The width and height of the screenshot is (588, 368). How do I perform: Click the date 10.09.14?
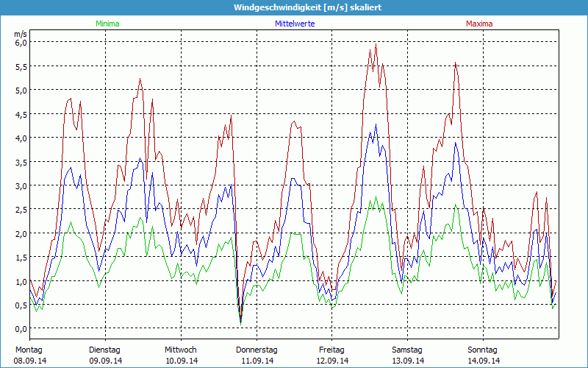pos(182,361)
